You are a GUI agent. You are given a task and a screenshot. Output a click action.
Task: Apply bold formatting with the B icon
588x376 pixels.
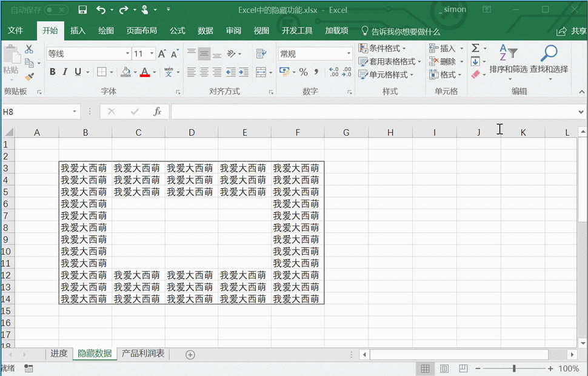[54, 72]
